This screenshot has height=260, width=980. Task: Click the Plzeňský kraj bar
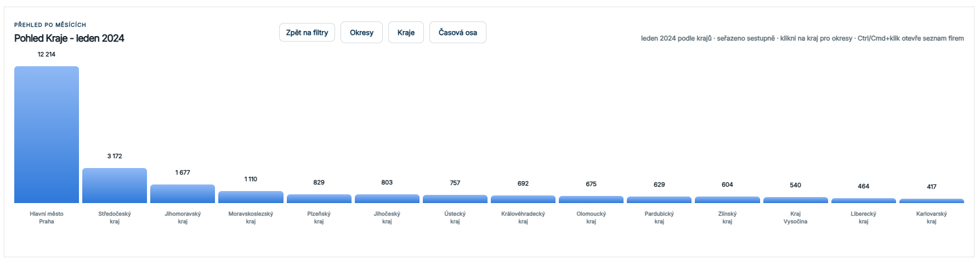[x=319, y=199]
